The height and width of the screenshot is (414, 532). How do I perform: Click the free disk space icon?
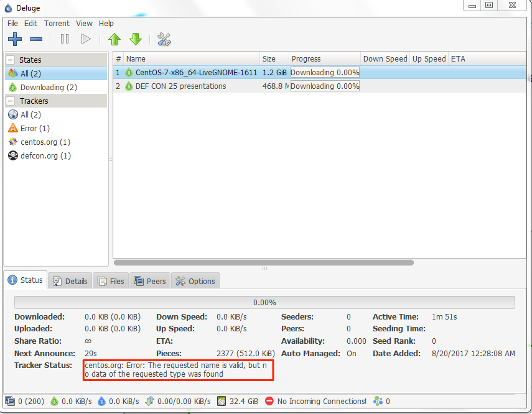coord(222,401)
